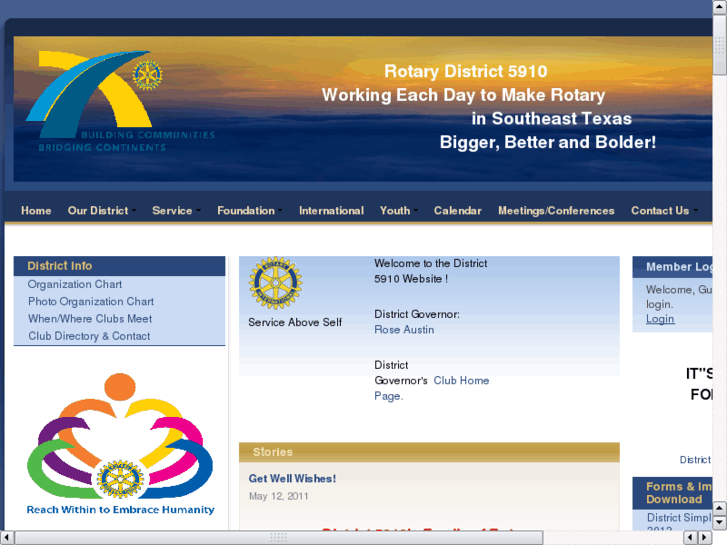The height and width of the screenshot is (545, 727).
Task: Click the horizontal scrollbar left arrow at far left
Action: (7, 538)
